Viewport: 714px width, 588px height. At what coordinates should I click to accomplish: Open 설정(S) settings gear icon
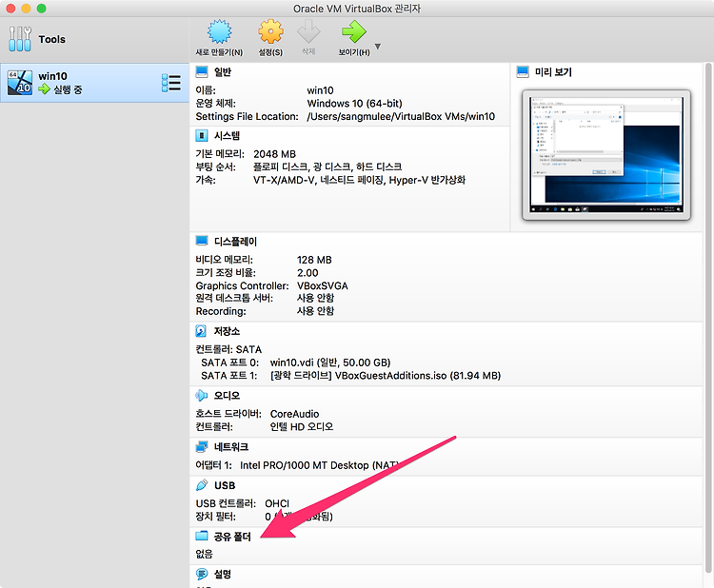click(x=270, y=31)
